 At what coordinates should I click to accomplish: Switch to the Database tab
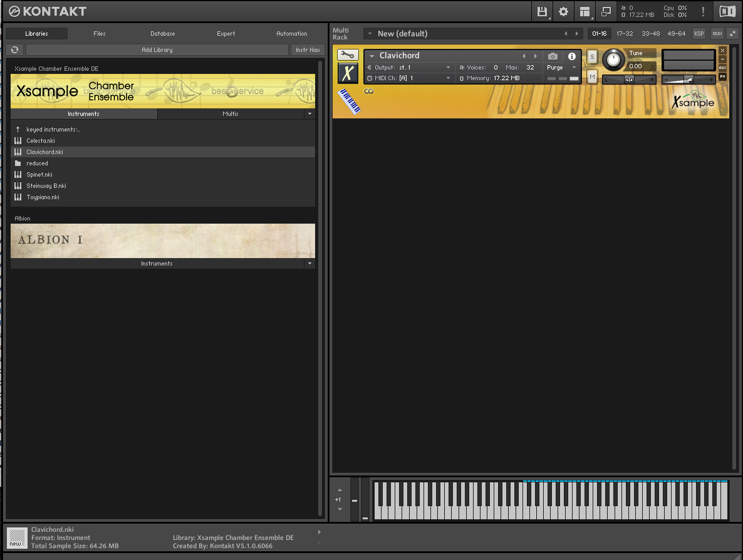(162, 34)
